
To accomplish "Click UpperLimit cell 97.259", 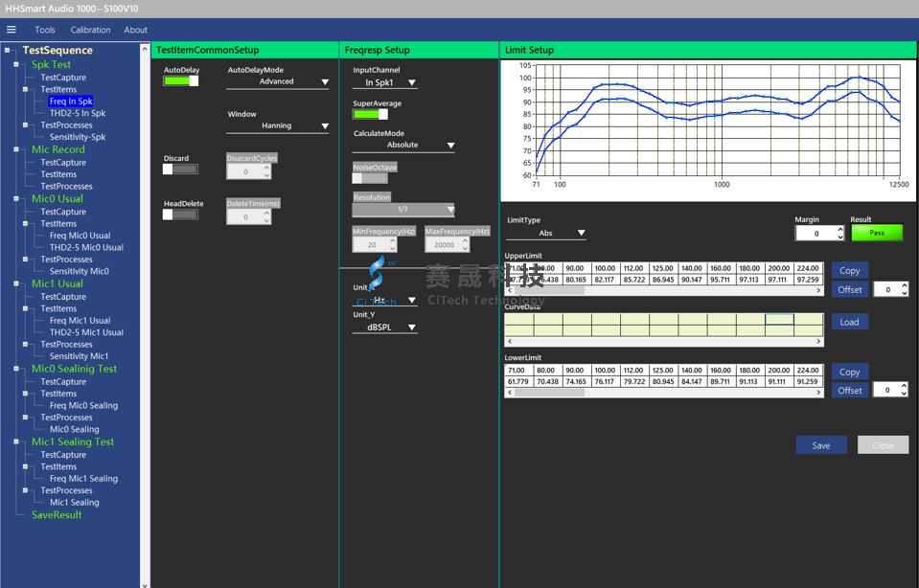I will coord(808,280).
